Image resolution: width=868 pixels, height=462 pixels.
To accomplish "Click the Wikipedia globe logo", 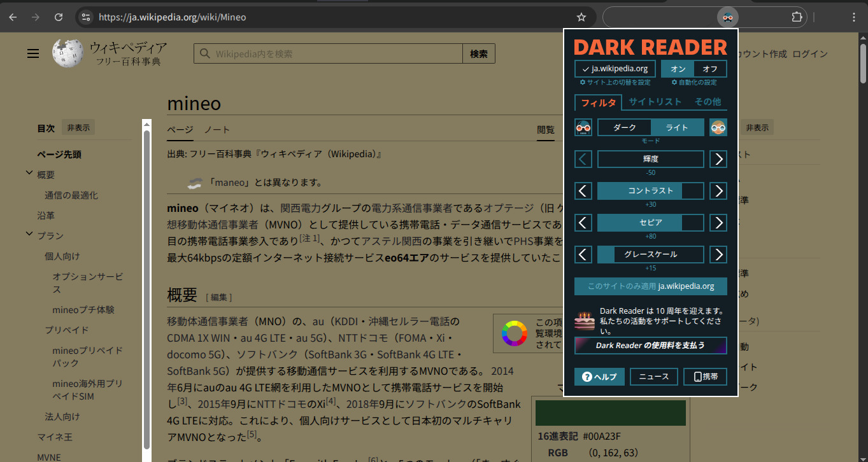I will [x=68, y=53].
